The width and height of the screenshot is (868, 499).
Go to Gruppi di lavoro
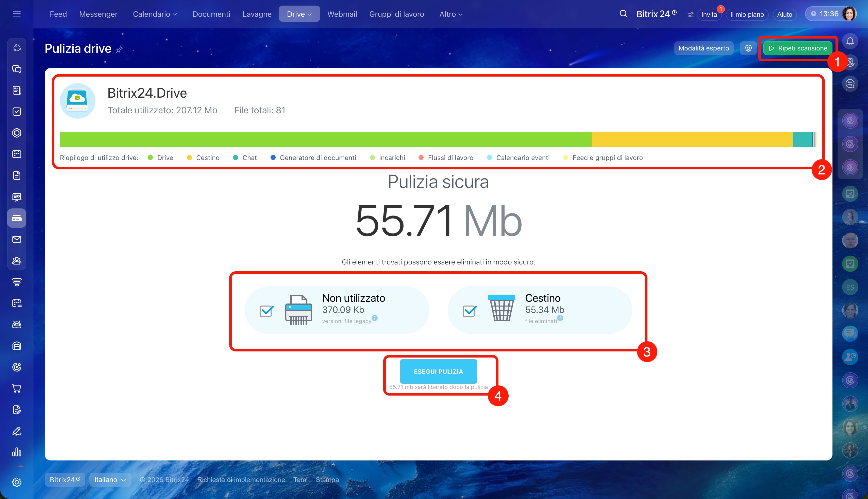click(x=396, y=14)
